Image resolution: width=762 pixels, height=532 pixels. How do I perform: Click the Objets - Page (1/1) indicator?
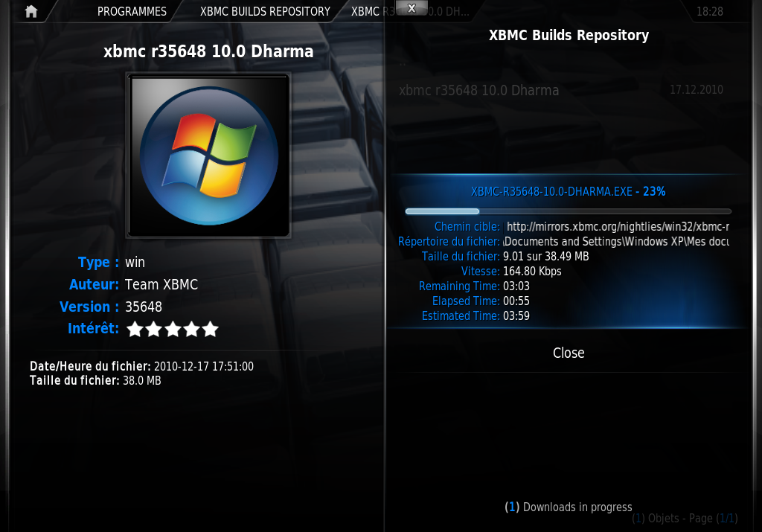685,519
